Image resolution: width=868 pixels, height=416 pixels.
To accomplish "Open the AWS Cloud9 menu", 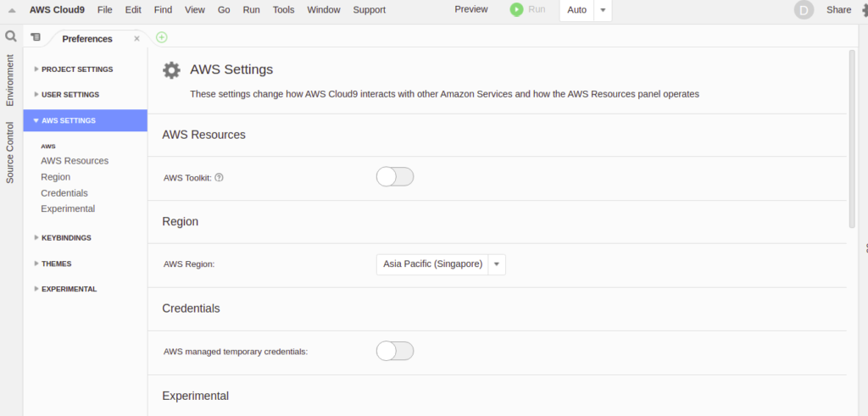I will pyautogui.click(x=57, y=9).
